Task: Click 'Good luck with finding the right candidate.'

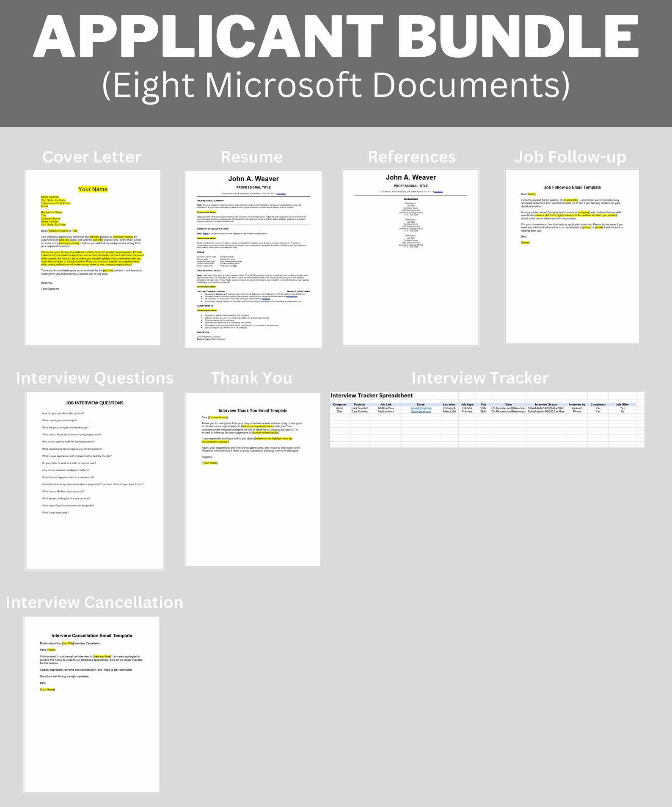Action: (x=64, y=677)
